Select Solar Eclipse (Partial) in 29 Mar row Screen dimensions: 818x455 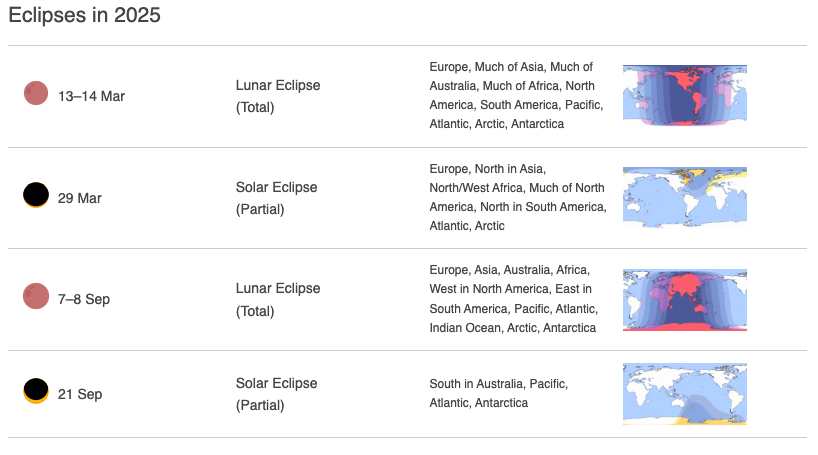click(276, 198)
